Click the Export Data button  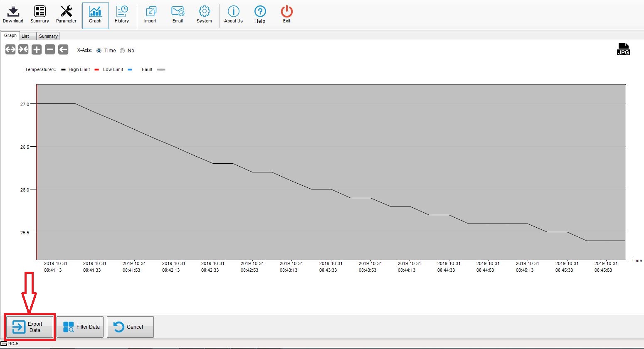pos(30,327)
